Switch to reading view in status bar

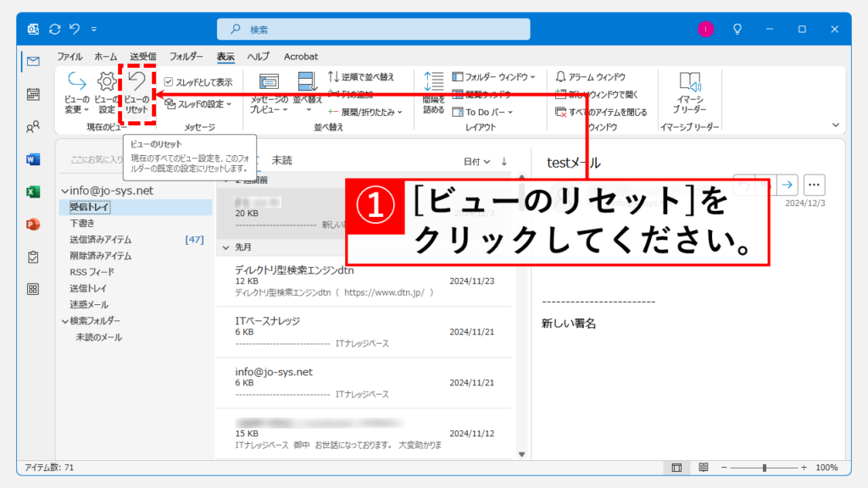pos(703,468)
